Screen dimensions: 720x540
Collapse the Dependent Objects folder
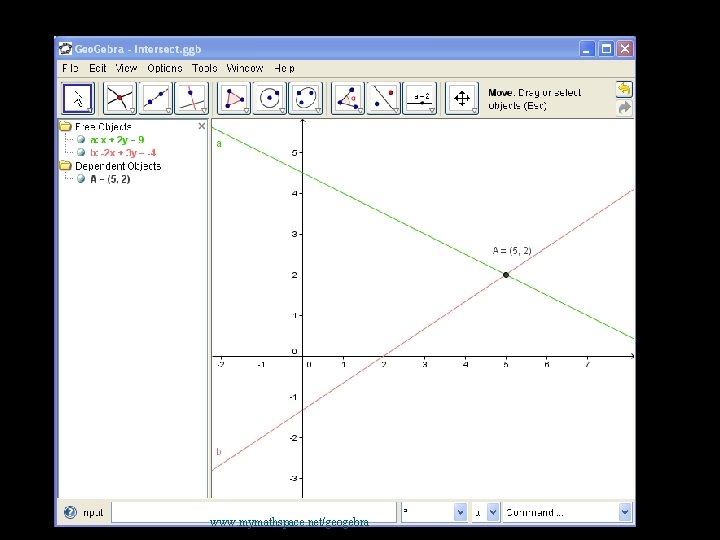point(66,165)
